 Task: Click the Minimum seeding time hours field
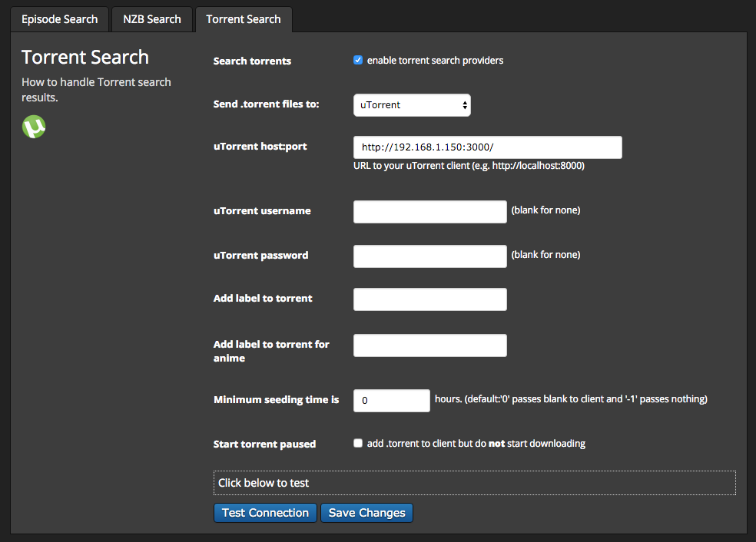tap(391, 401)
